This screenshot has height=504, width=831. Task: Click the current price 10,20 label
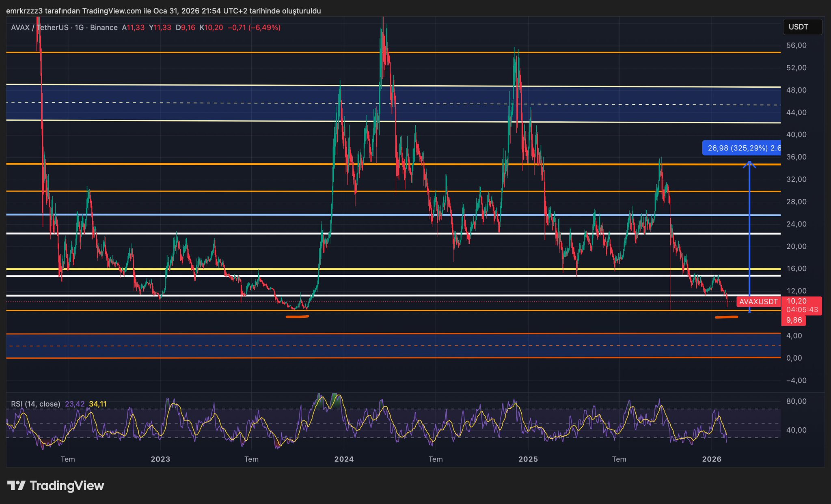pos(796,301)
